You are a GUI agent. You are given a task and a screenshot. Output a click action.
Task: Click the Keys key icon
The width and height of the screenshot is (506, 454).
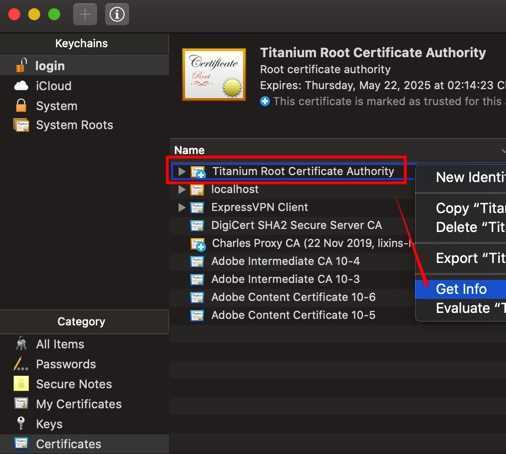(21, 424)
